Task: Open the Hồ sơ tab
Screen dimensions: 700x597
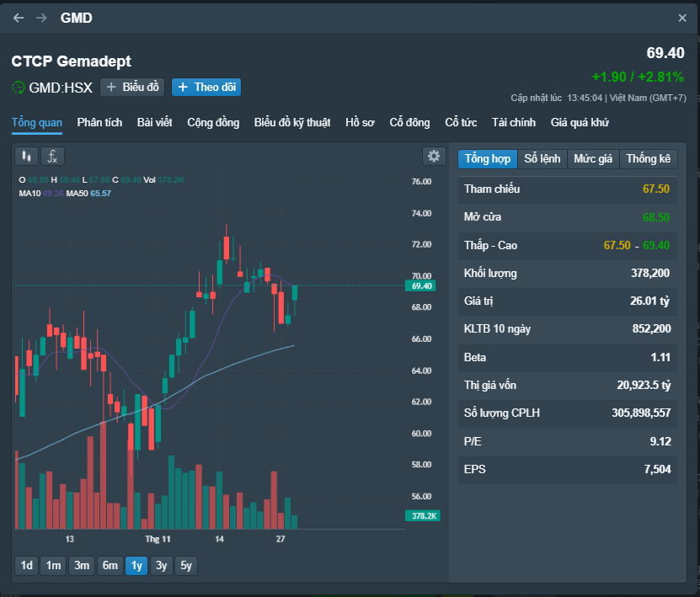Action: [360, 122]
